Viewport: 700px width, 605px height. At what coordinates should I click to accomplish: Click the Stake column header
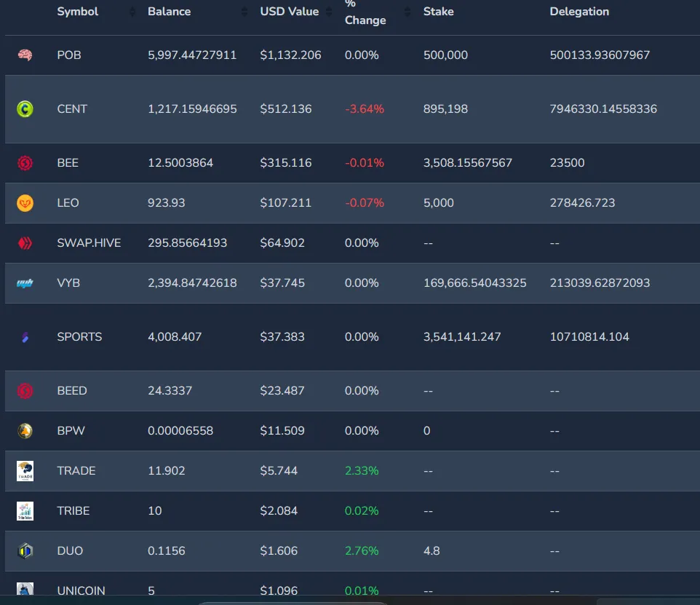pos(438,12)
